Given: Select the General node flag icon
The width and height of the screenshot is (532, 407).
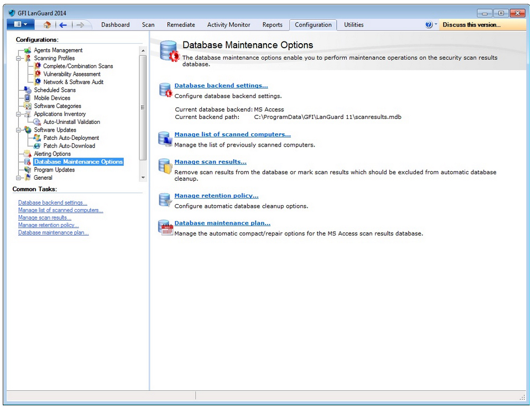Looking at the screenshot, I should (x=28, y=178).
